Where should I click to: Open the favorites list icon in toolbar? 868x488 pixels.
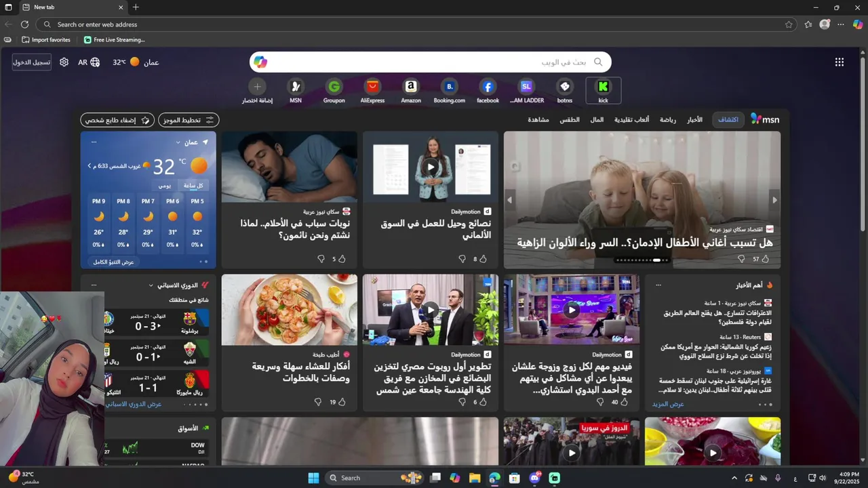(808, 24)
